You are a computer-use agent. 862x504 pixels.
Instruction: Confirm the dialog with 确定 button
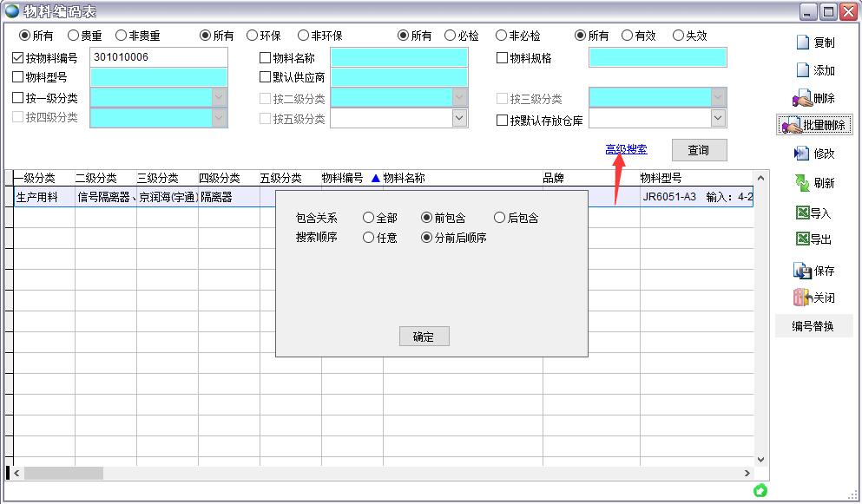(424, 337)
